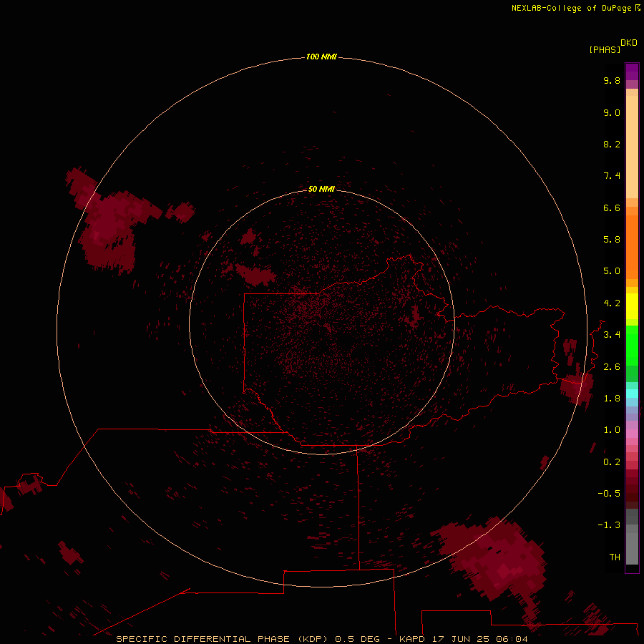Pick the long peach color bar segment
This screenshot has height=644, width=644.
pos(632,147)
